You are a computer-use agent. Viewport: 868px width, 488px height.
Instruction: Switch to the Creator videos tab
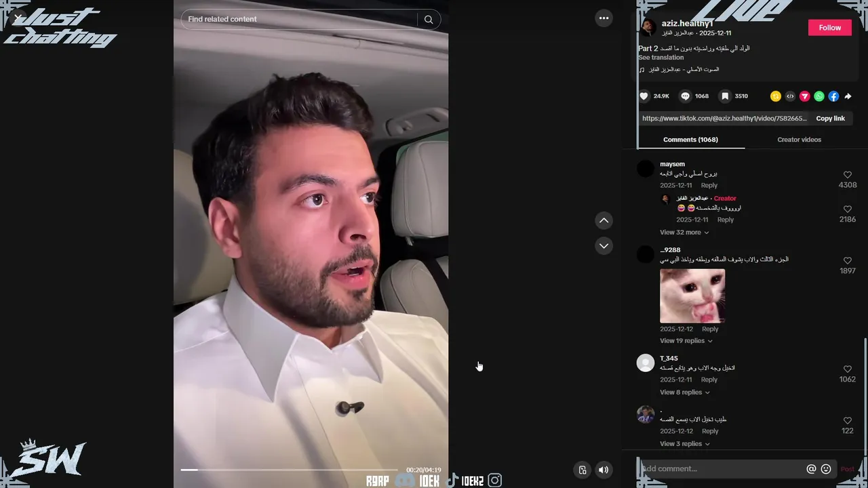[799, 140]
